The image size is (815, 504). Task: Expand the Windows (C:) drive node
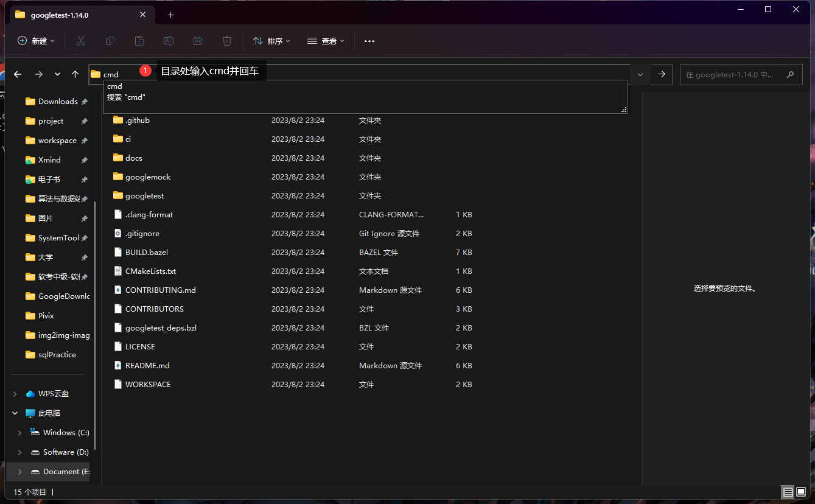click(20, 433)
